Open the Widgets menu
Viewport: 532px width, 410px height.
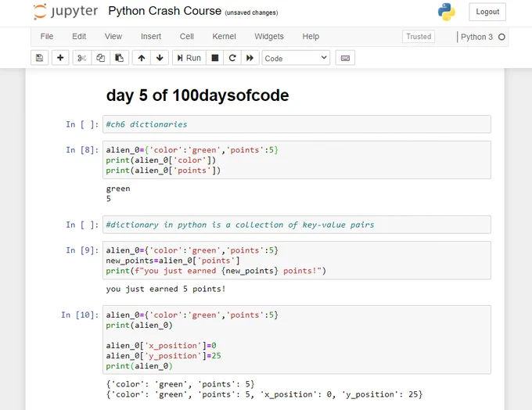(269, 37)
